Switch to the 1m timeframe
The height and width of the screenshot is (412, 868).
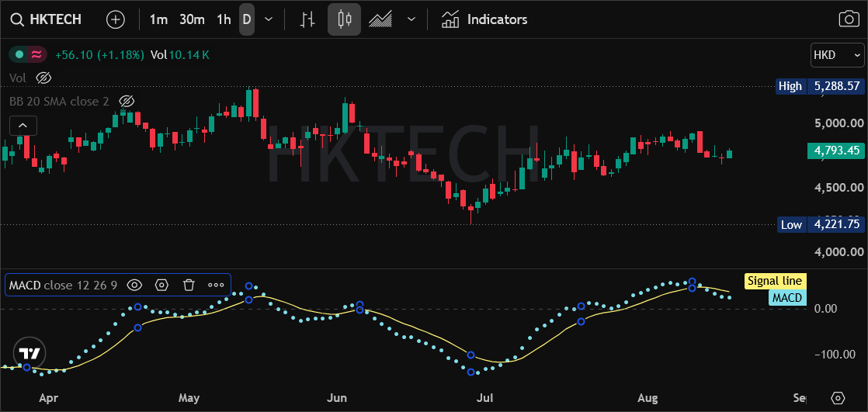click(158, 19)
